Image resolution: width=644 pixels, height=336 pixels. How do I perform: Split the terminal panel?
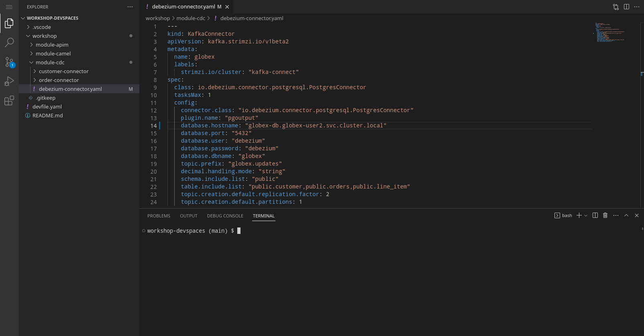coord(595,215)
